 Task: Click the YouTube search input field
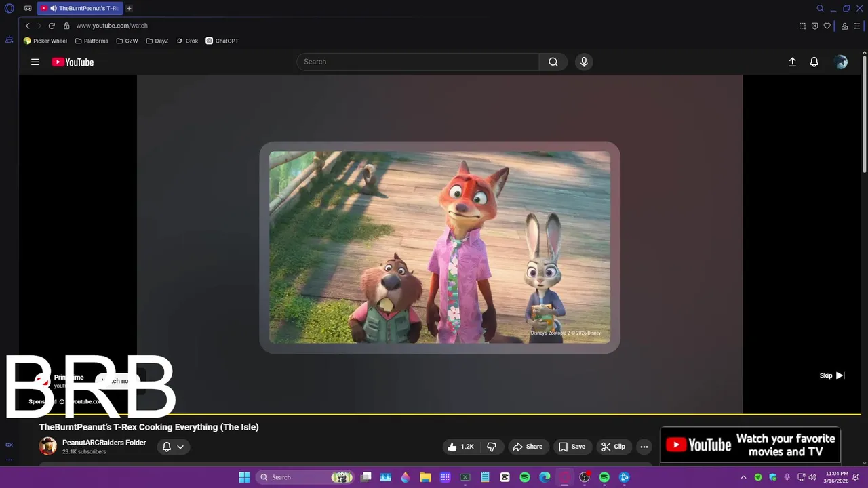tap(418, 62)
